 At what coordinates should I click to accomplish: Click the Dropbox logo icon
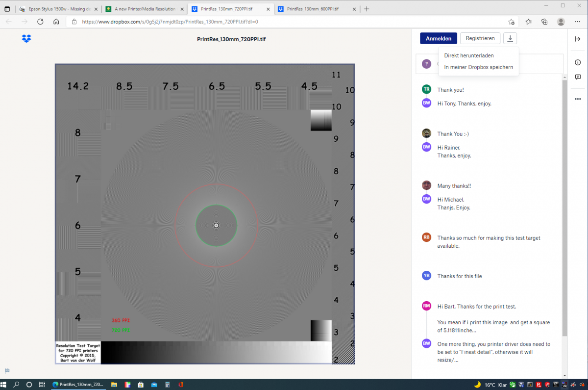click(x=26, y=39)
